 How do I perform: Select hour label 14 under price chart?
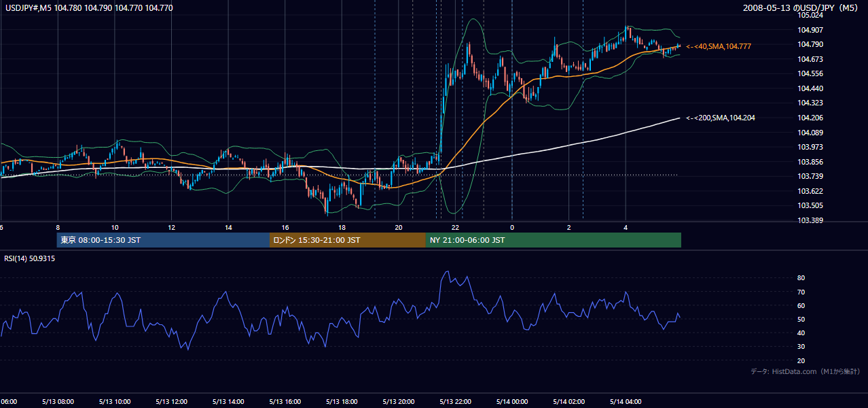click(228, 227)
